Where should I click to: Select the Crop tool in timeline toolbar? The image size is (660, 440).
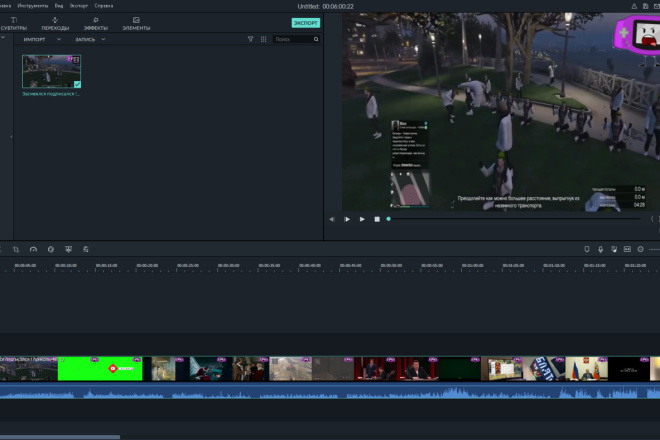16,249
